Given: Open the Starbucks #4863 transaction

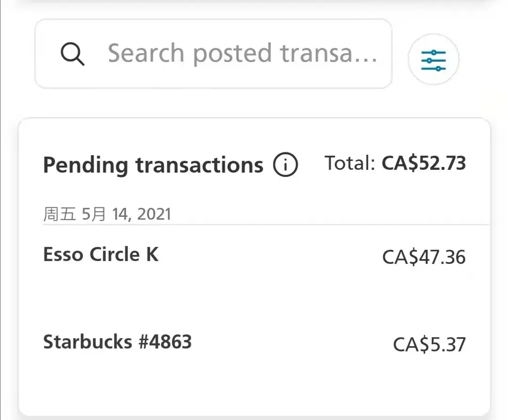Looking at the screenshot, I should click(x=118, y=342).
